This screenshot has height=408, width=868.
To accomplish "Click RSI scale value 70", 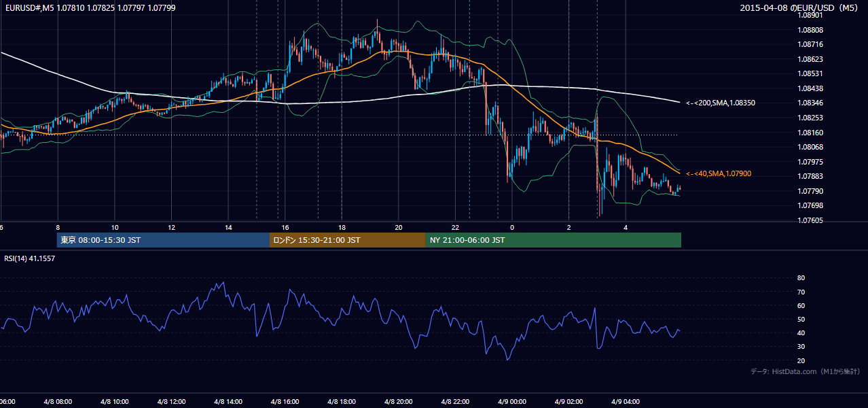I will coord(801,292).
